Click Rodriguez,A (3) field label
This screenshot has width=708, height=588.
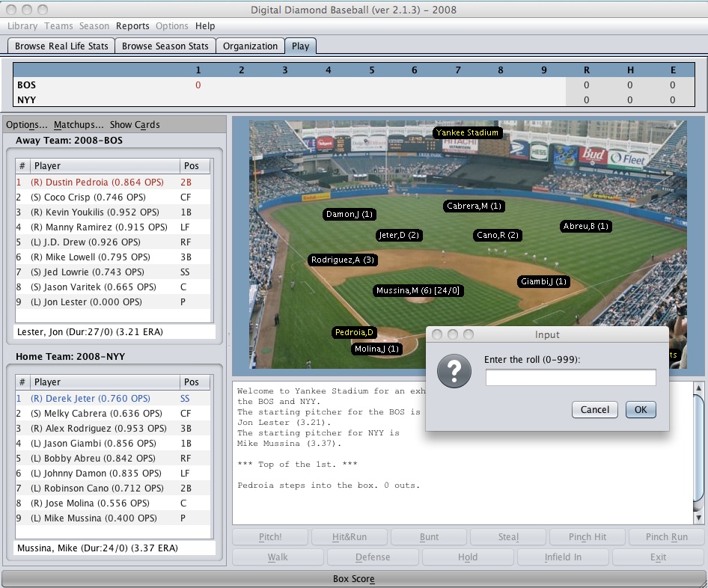pyautogui.click(x=343, y=260)
